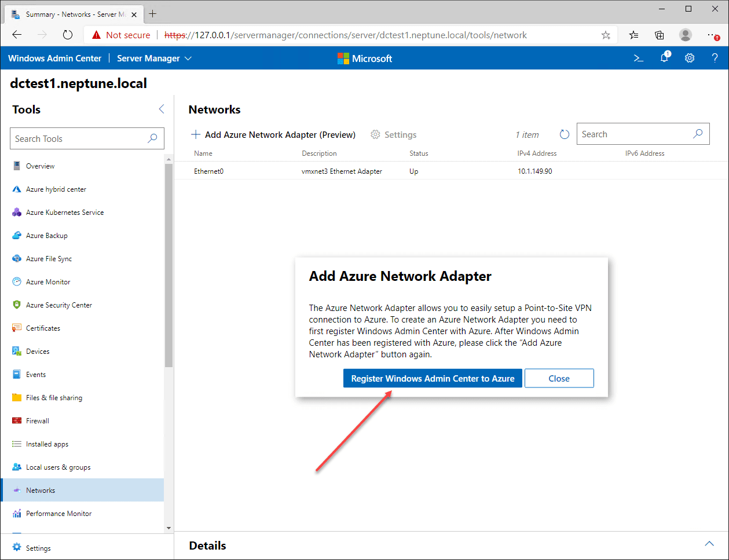Focus the Search Tools input field
The image size is (729, 560).
[80, 139]
